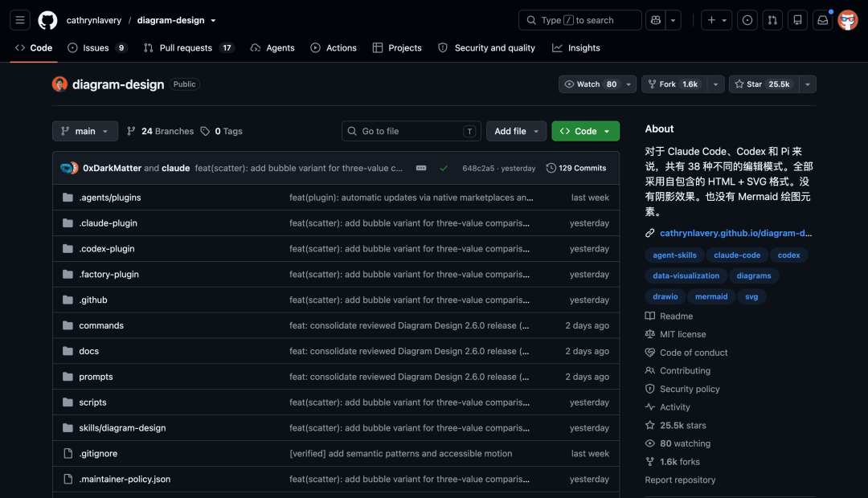Switch to the Pull requests tab
The width and height of the screenshot is (868, 498).
point(189,48)
